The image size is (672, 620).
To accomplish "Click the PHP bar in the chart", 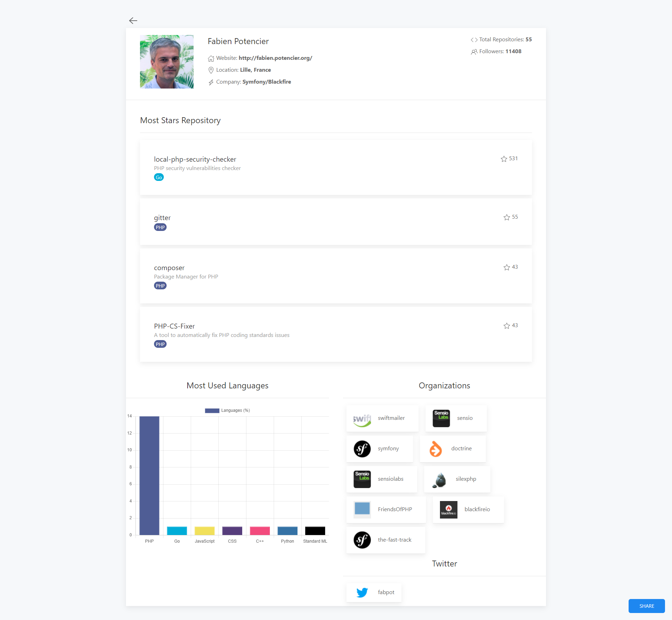I will point(149,475).
